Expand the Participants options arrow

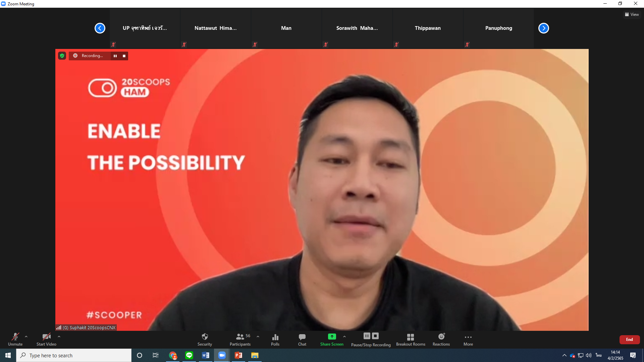[x=258, y=337]
